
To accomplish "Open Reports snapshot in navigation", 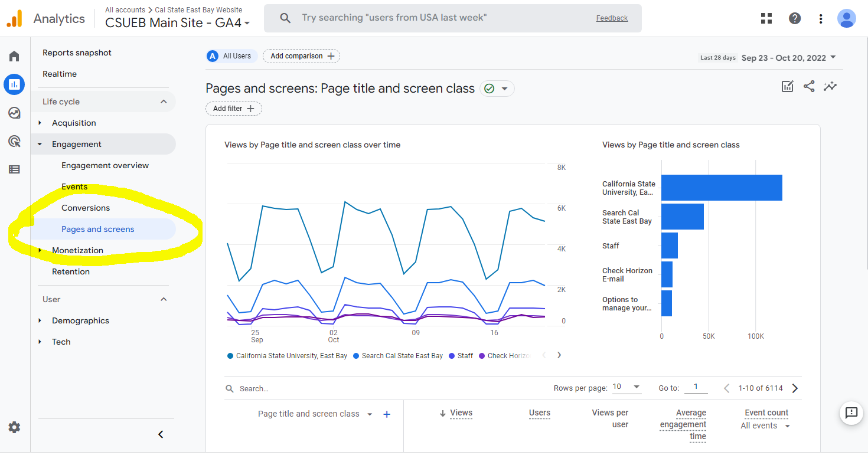I will coord(77,53).
